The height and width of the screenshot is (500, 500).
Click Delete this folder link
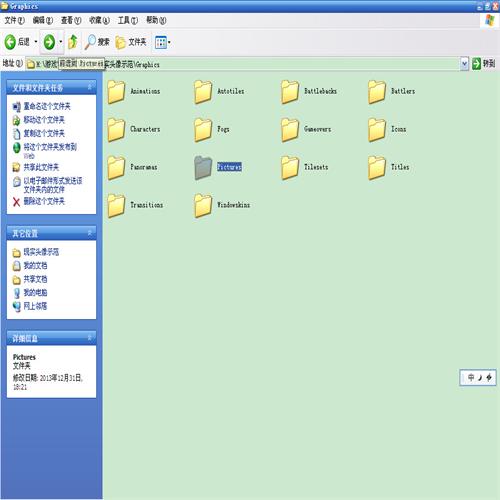tap(44, 201)
